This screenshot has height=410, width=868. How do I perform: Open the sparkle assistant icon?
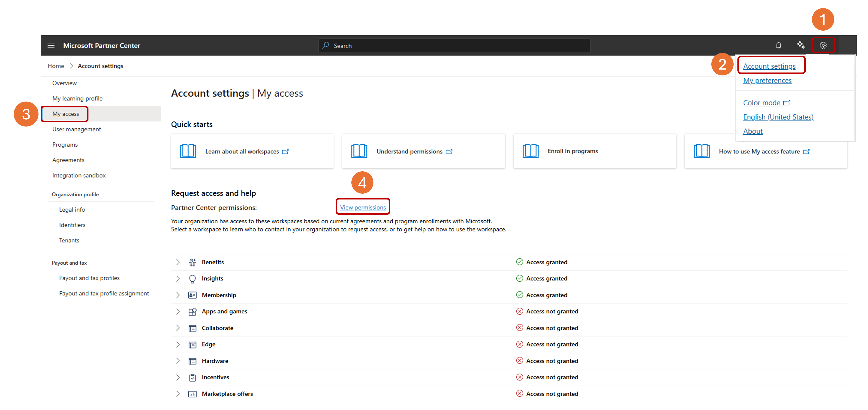801,45
